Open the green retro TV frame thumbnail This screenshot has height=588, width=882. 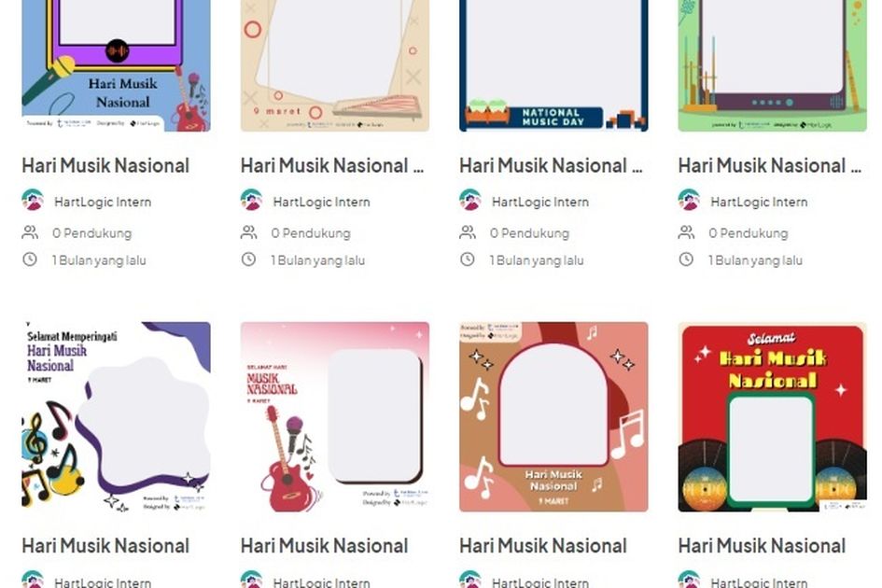772,65
